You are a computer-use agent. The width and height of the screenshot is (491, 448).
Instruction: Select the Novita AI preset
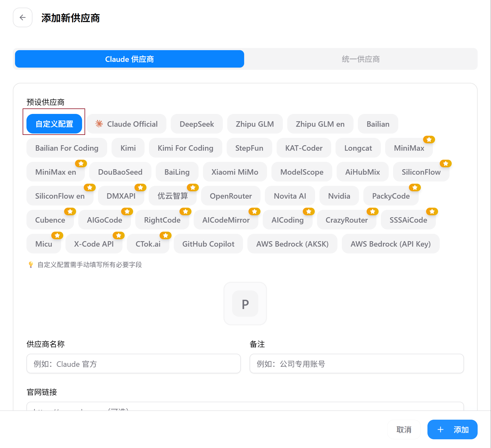[290, 196]
